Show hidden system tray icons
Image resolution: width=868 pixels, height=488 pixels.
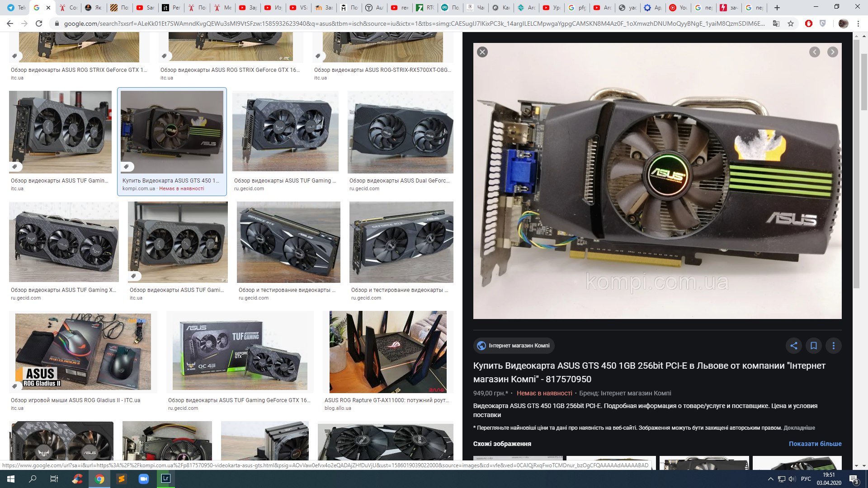770,479
